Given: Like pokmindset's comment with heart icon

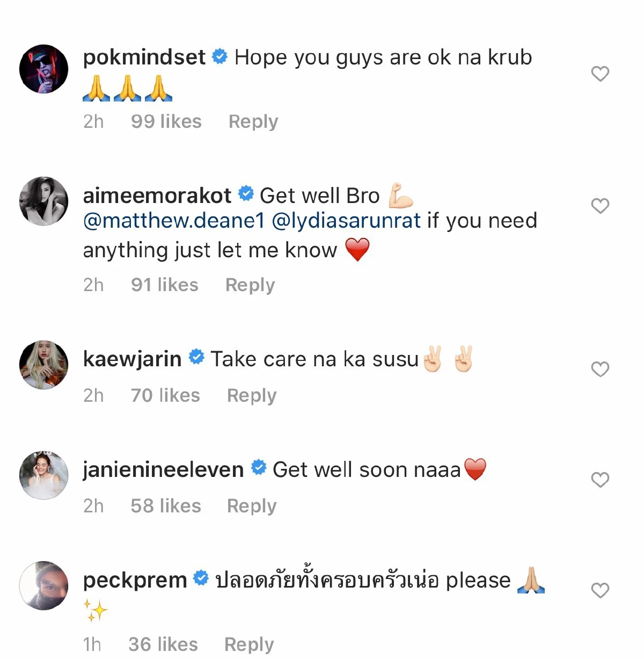Looking at the screenshot, I should coord(599,74).
